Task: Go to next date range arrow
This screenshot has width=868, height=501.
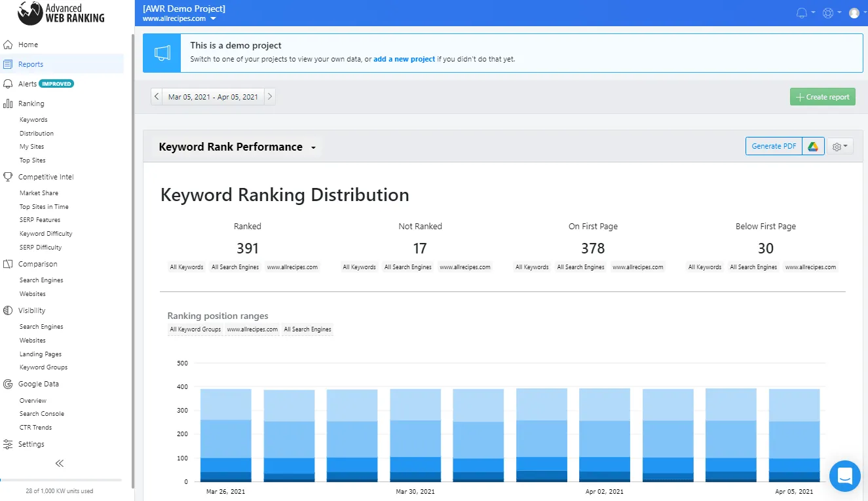Action: (269, 97)
